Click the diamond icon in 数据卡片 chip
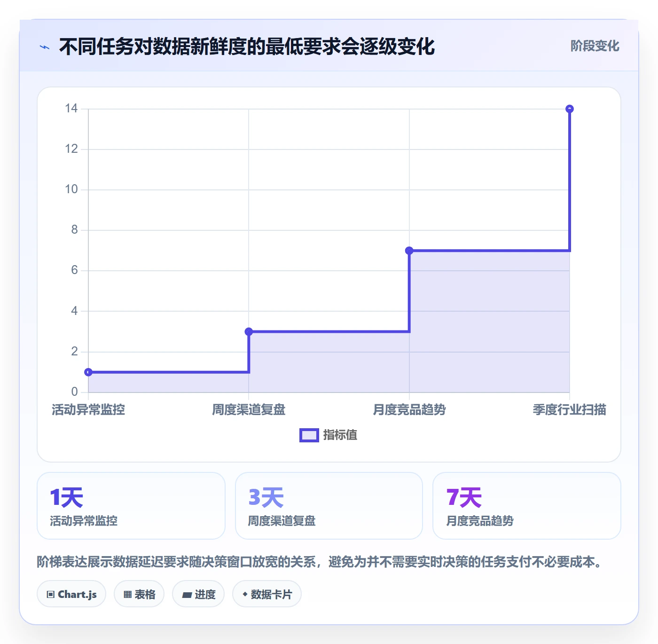This screenshot has height=644, width=658. click(245, 594)
